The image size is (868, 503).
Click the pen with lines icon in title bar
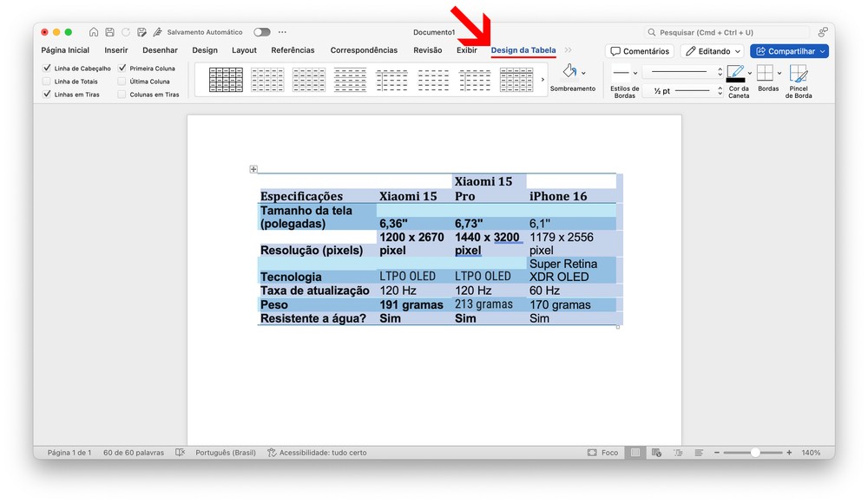[x=158, y=32]
